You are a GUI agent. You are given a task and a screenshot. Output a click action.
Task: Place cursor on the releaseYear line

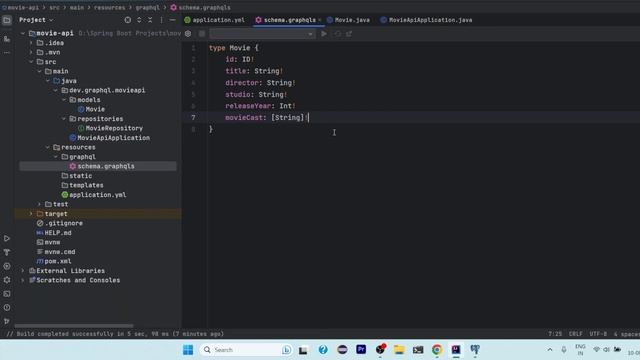(x=260, y=106)
